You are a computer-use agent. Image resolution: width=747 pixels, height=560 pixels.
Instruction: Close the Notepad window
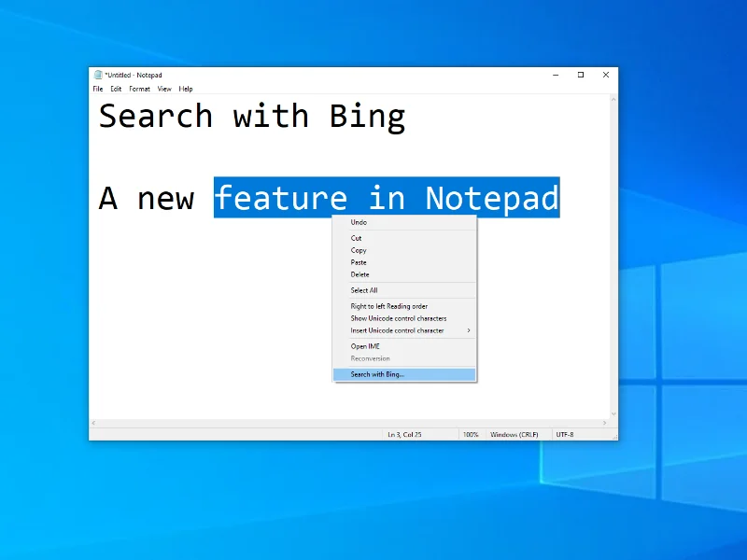point(606,75)
